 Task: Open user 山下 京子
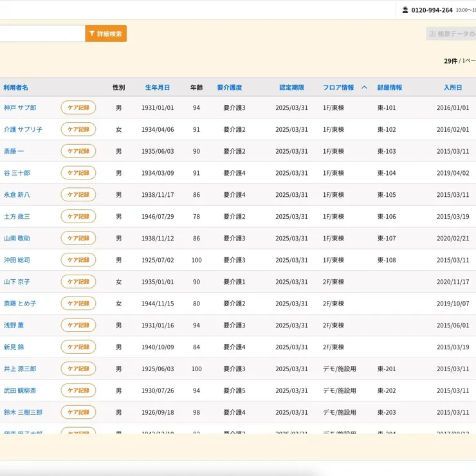[x=17, y=282]
